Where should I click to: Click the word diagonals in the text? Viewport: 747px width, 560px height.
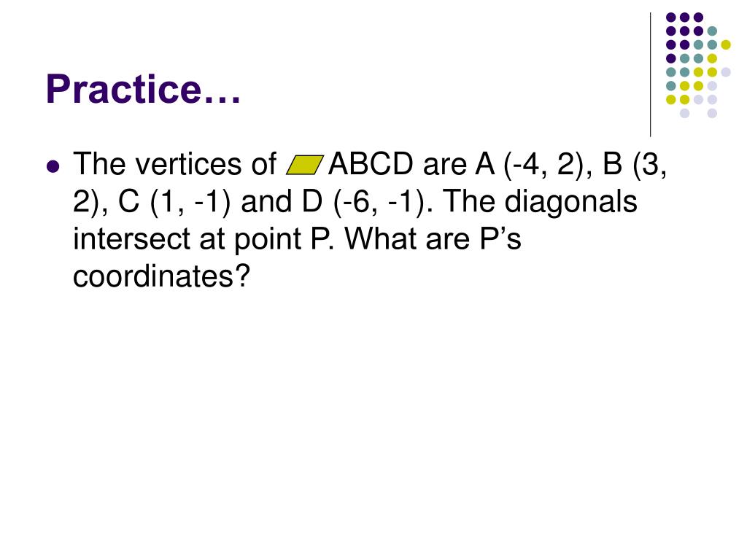pos(570,202)
